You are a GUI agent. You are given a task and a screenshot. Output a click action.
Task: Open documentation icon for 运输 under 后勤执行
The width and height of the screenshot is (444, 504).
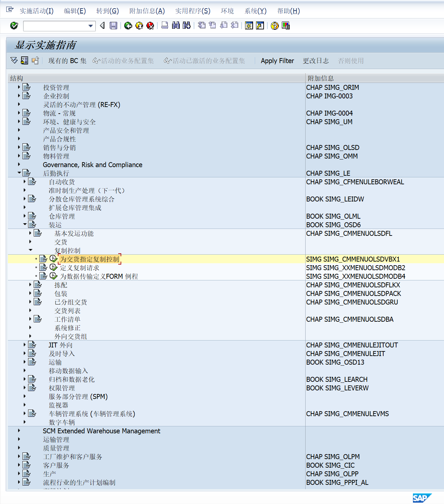pos(32,362)
